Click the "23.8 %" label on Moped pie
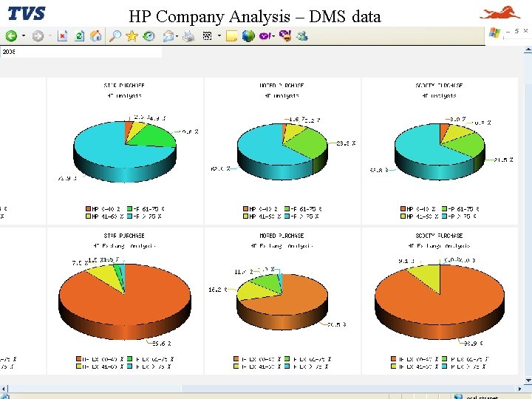 tap(347, 143)
